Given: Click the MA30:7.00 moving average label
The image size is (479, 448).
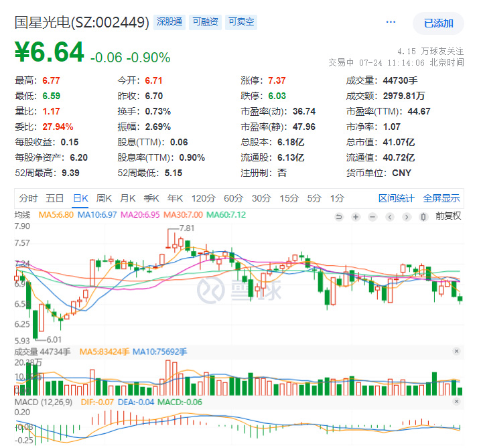Looking at the screenshot, I should tap(183, 215).
